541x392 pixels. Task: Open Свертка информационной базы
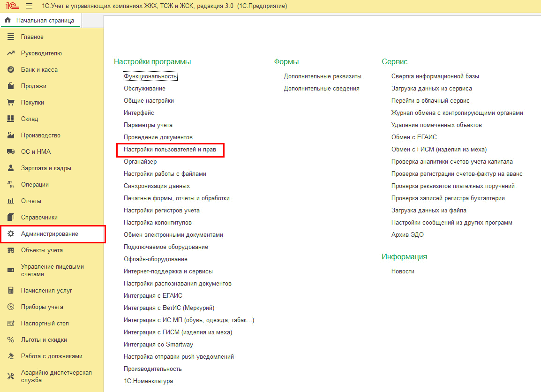click(x=435, y=76)
